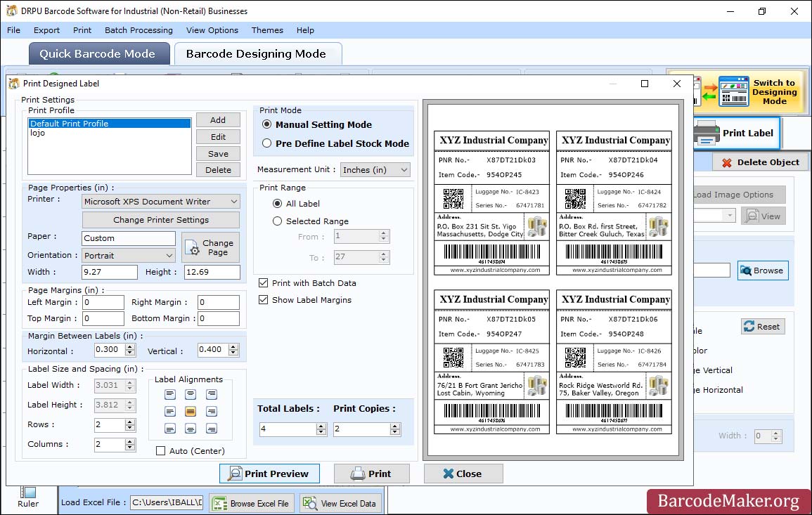Select top-left label alignment icon
This screenshot has width=812, height=515.
[x=170, y=394]
